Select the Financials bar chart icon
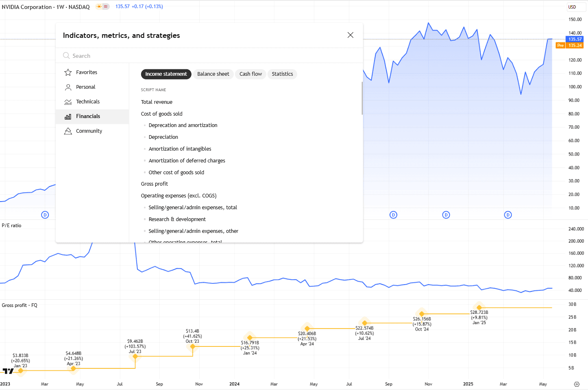 coord(68,116)
